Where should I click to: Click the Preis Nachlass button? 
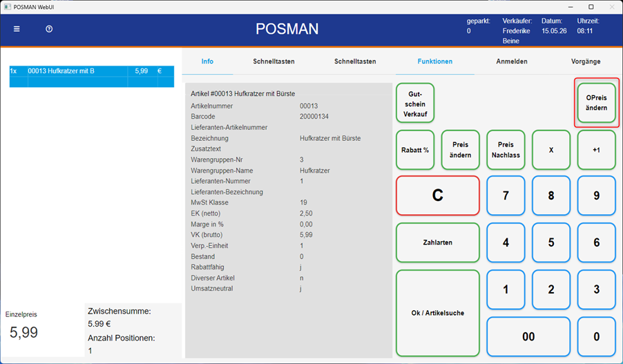click(506, 150)
